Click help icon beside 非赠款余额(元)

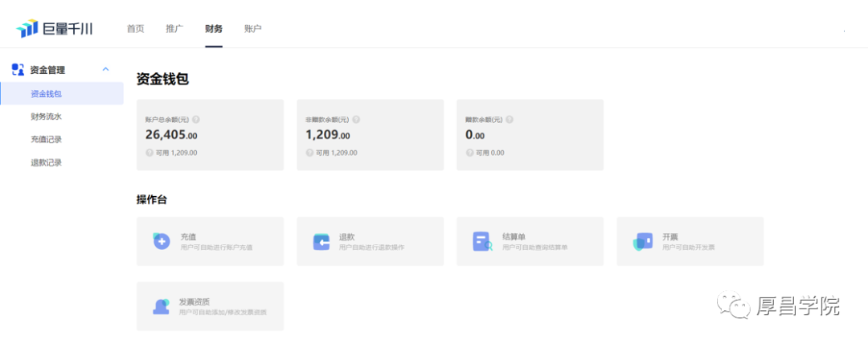pos(356,119)
